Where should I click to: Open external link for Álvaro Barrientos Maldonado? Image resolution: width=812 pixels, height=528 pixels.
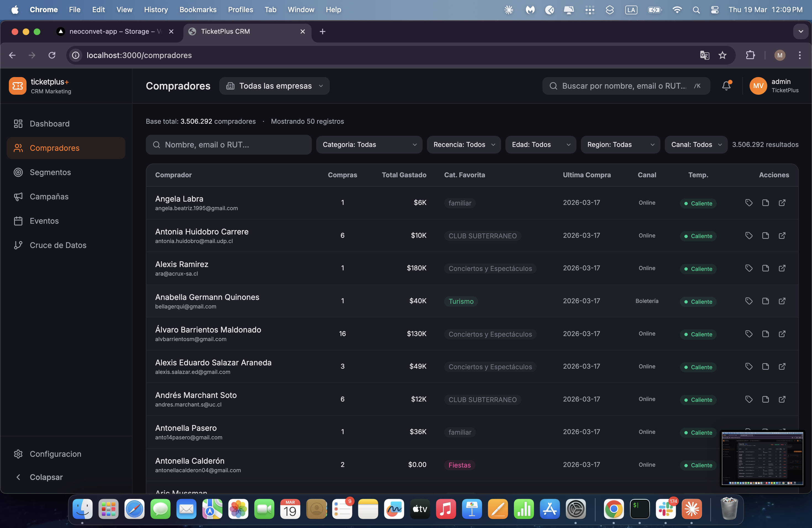coord(782,334)
